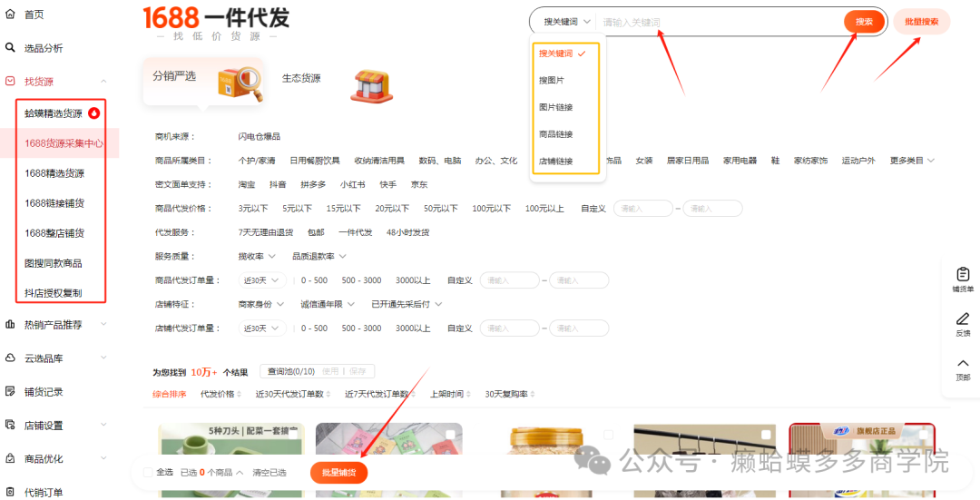Open 近30天 dropdown in 商品代发订单量 row
This screenshot has height=500, width=980.
click(x=262, y=280)
